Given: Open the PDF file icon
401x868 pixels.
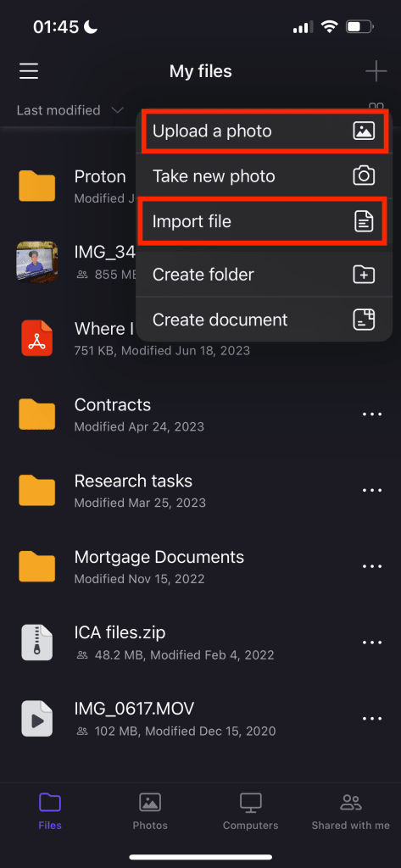Looking at the screenshot, I should 37,337.
